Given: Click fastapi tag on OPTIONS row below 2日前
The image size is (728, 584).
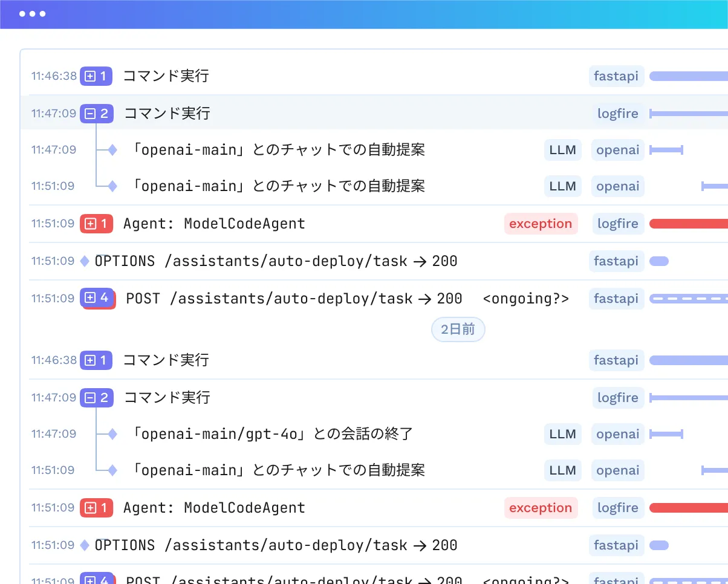Looking at the screenshot, I should 616,545.
